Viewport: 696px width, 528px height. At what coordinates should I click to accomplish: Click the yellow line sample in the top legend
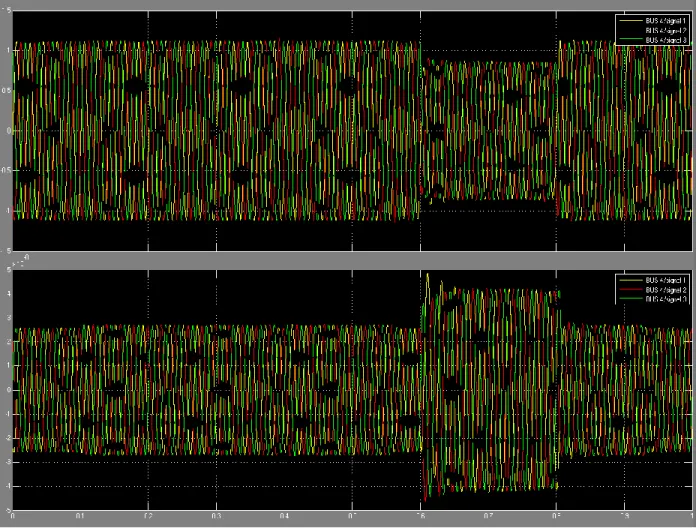pyautogui.click(x=631, y=20)
